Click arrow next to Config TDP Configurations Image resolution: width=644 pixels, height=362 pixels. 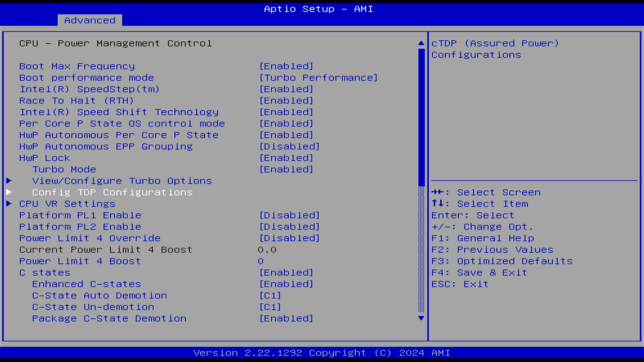click(9, 192)
